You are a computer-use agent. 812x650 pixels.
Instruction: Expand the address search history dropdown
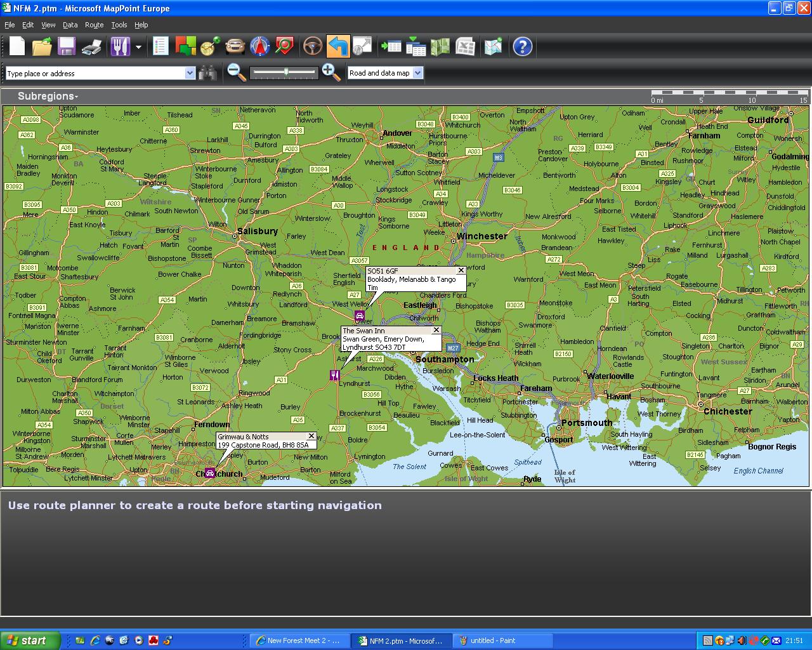click(190, 73)
